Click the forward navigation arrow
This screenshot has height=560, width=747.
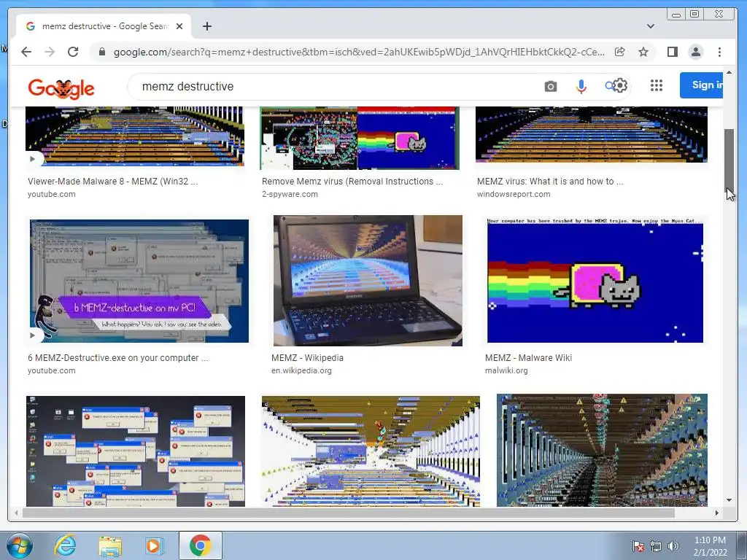coord(50,52)
